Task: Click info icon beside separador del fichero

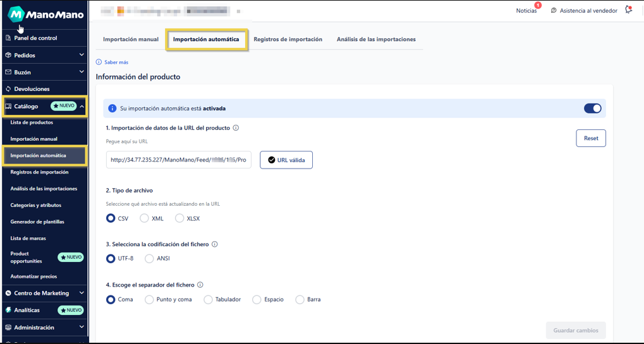Action: click(x=200, y=285)
